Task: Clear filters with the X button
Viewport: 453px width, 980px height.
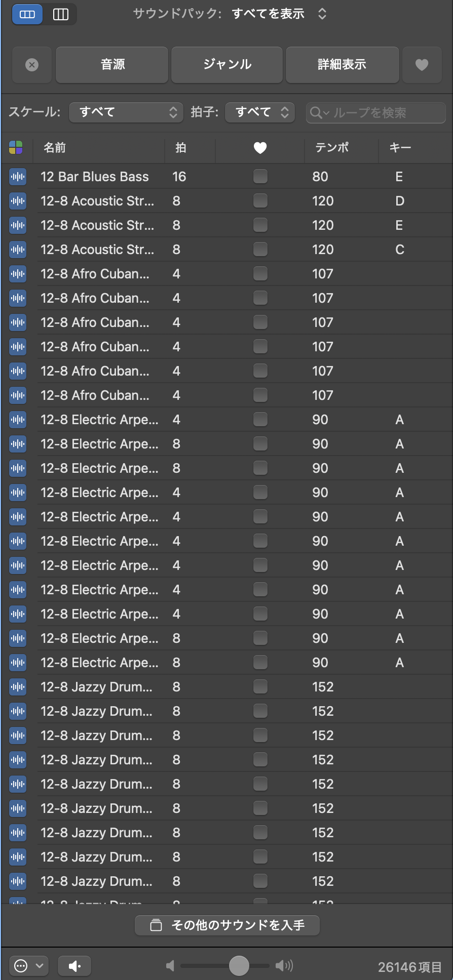Action: tap(32, 65)
